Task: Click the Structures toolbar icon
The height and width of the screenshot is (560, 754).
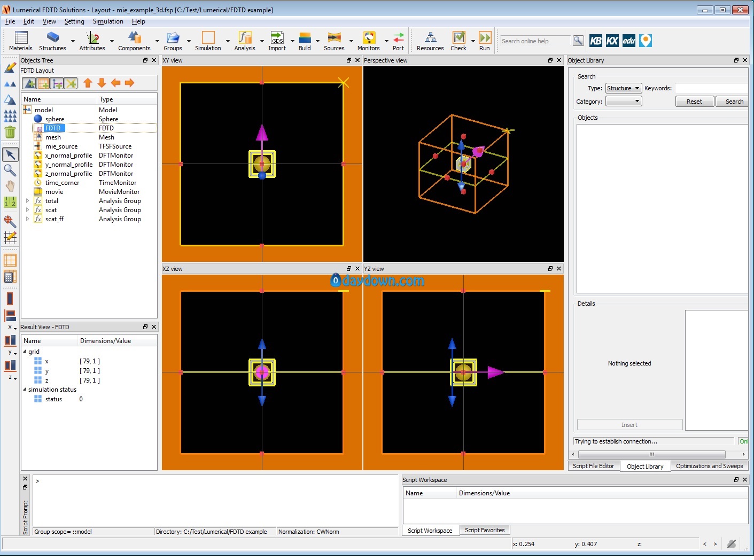Action: pyautogui.click(x=52, y=38)
